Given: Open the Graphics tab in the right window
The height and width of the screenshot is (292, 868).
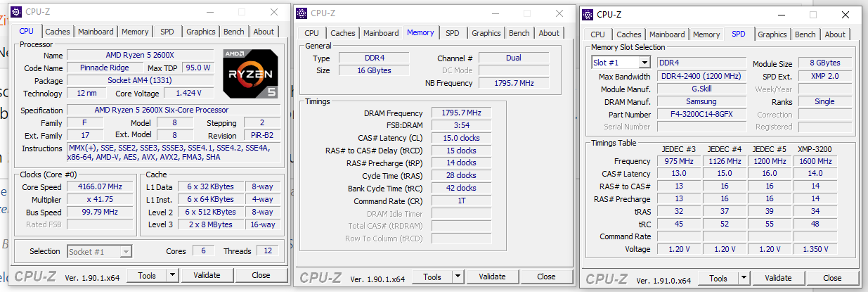Looking at the screenshot, I should [772, 34].
